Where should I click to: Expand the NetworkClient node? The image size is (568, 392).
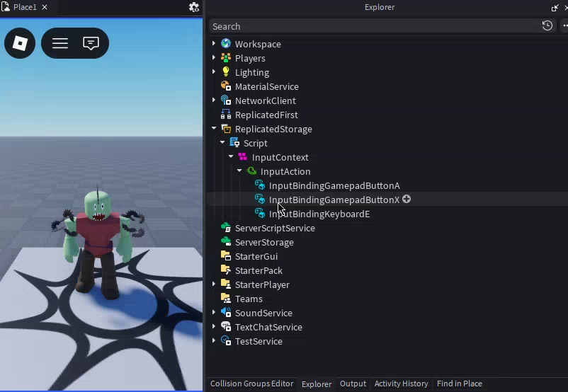click(214, 100)
